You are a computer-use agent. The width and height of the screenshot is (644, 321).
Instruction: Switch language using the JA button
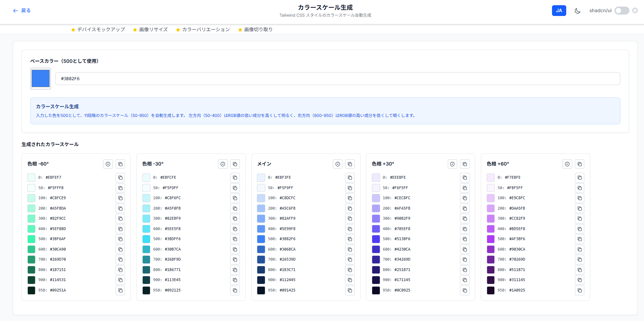point(559,11)
